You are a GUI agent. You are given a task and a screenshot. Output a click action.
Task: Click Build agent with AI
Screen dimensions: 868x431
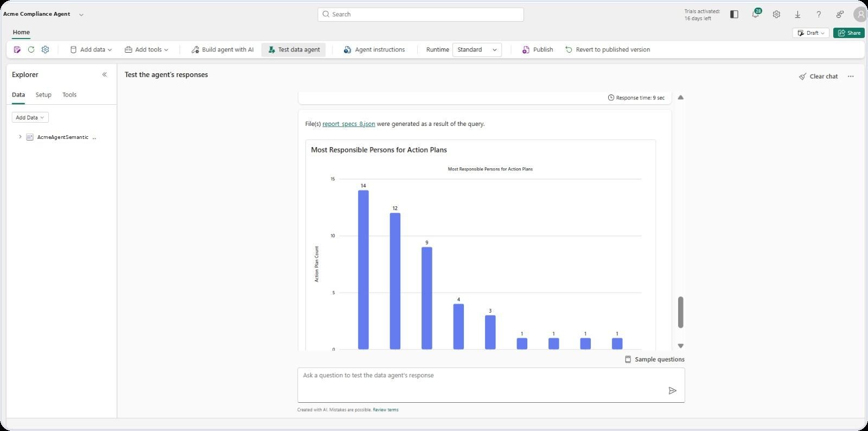click(x=222, y=49)
